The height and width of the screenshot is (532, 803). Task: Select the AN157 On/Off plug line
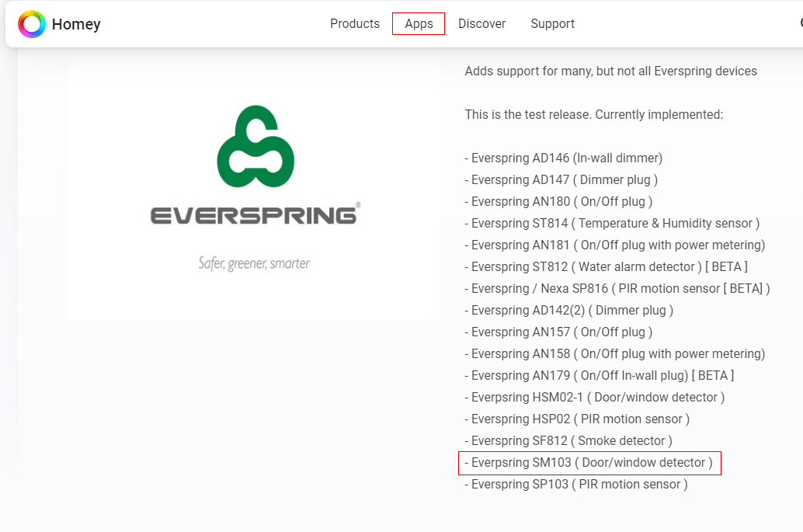(558, 332)
